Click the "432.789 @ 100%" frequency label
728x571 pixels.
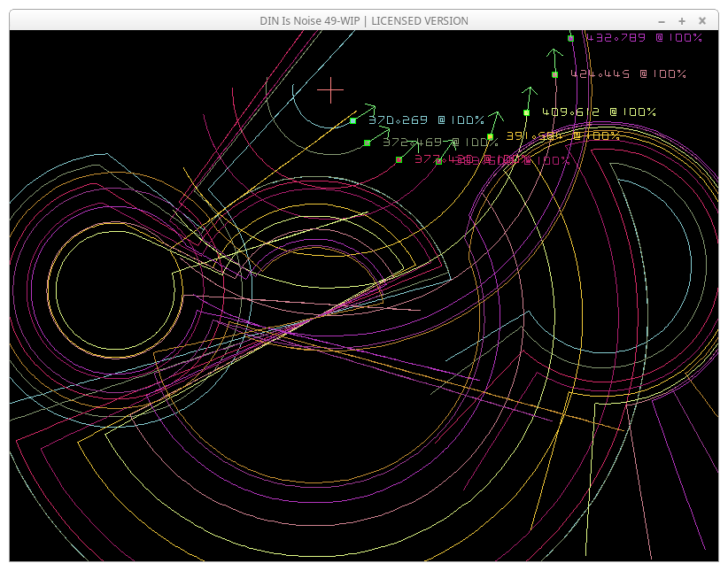(x=644, y=38)
